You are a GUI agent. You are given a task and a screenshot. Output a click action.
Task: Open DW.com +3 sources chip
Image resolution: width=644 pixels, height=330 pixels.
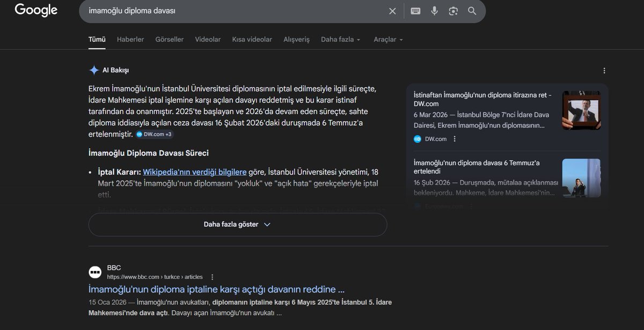pos(154,134)
